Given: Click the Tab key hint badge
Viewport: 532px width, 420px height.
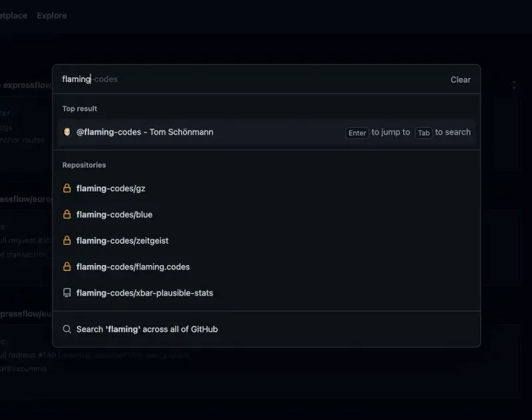Looking at the screenshot, I should click(x=424, y=132).
